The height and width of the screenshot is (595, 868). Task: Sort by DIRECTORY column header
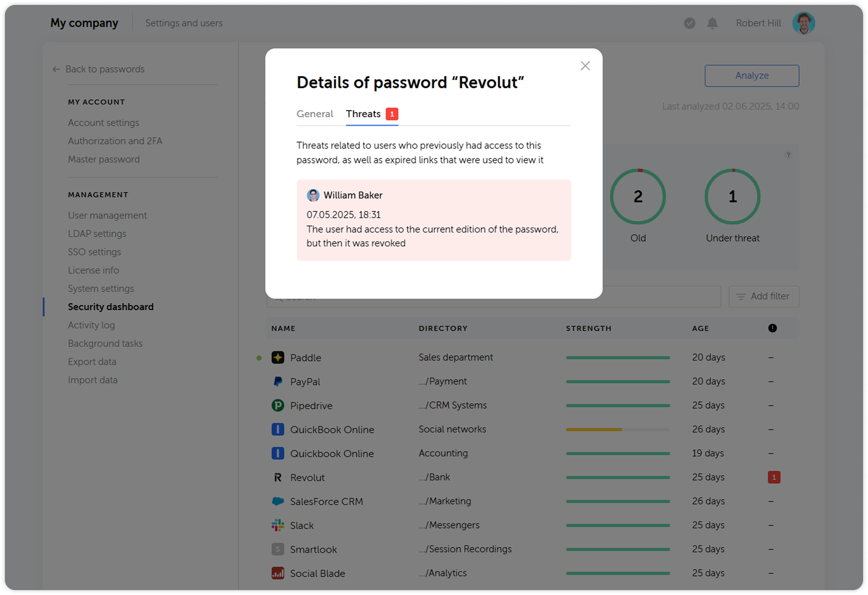pyautogui.click(x=443, y=328)
